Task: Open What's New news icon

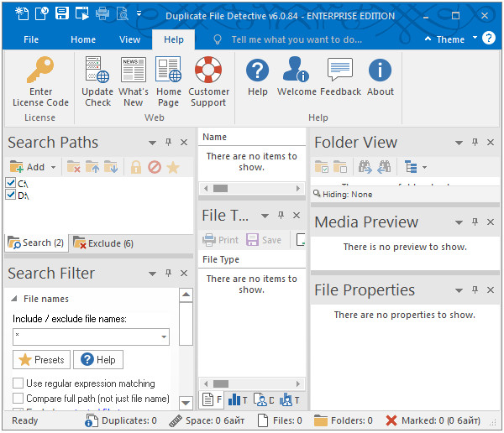Action: pyautogui.click(x=133, y=70)
